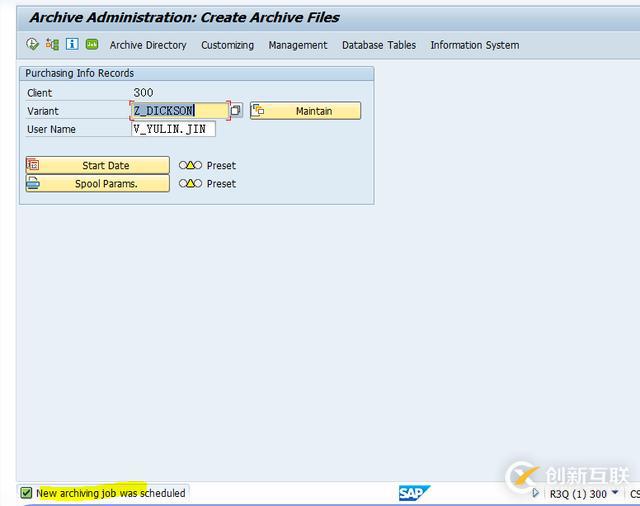Click the object hierarchy network icon

click(52, 44)
